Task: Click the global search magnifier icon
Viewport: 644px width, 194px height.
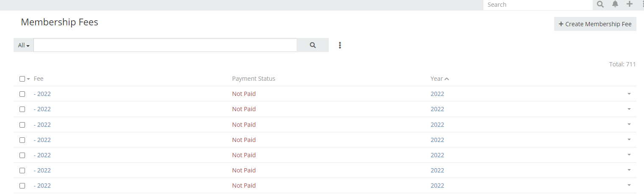Action: [x=600, y=5]
